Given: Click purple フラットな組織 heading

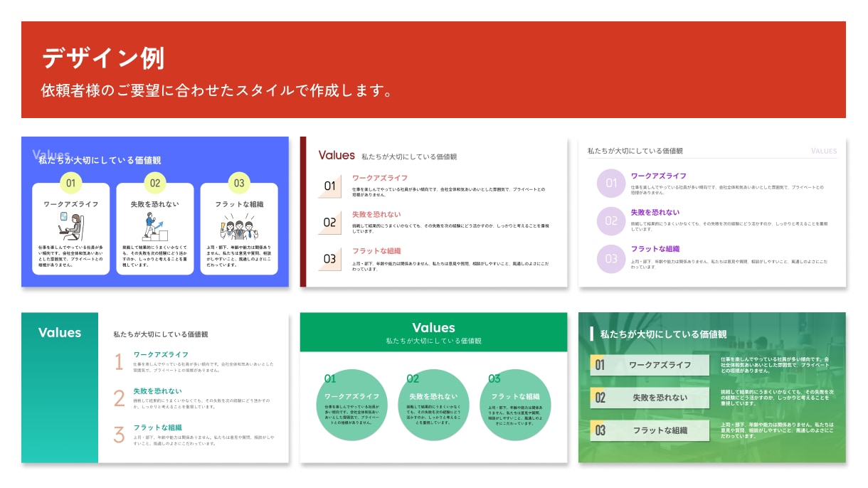Looking at the screenshot, I should pyautogui.click(x=655, y=249).
